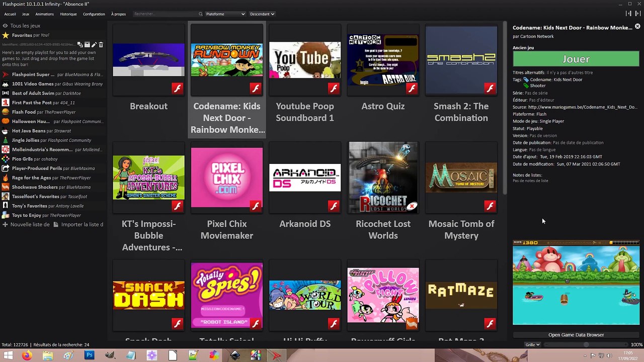Open the Shockwave Shockers playlist
The height and width of the screenshot is (362, 644).
pos(54,187)
